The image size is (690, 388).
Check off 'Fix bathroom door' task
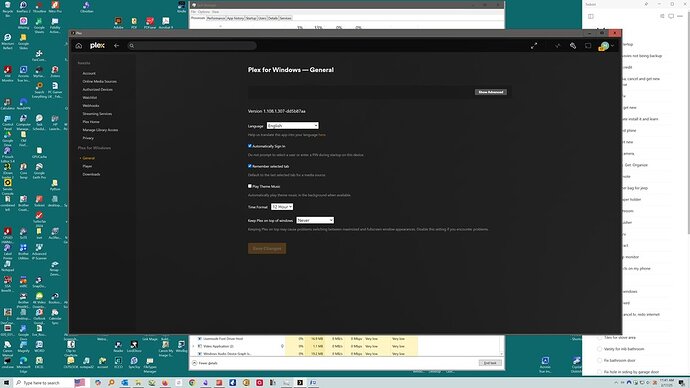pos(599,360)
